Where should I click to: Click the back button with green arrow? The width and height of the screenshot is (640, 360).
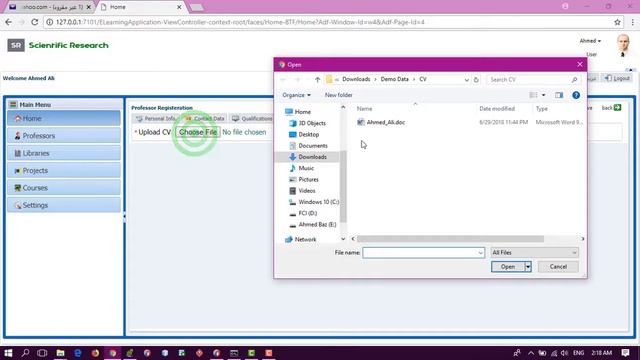[x=611, y=108]
